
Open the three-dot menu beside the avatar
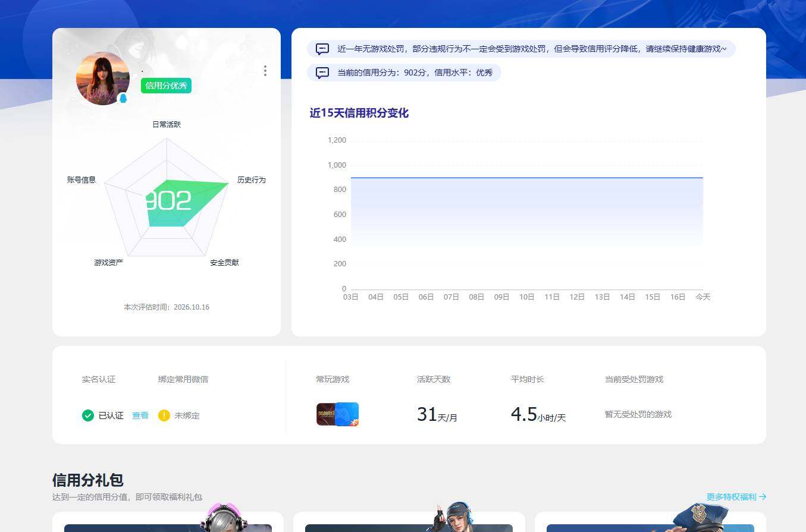point(265,71)
